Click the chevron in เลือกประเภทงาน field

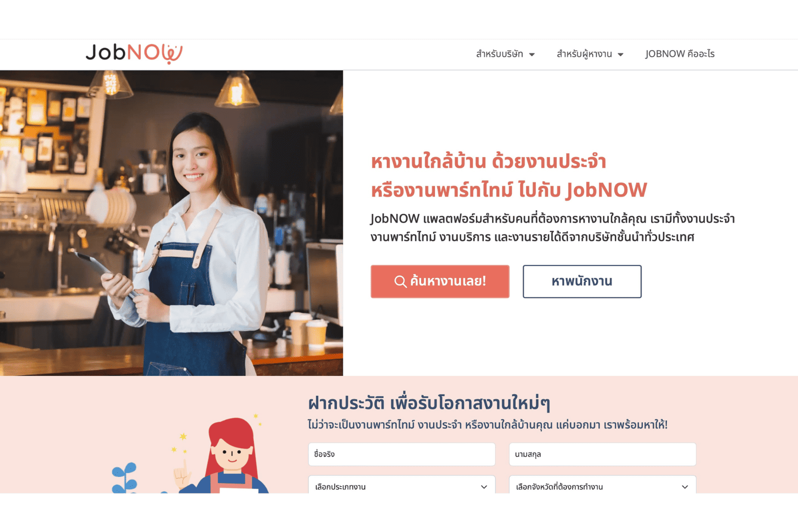click(x=484, y=487)
